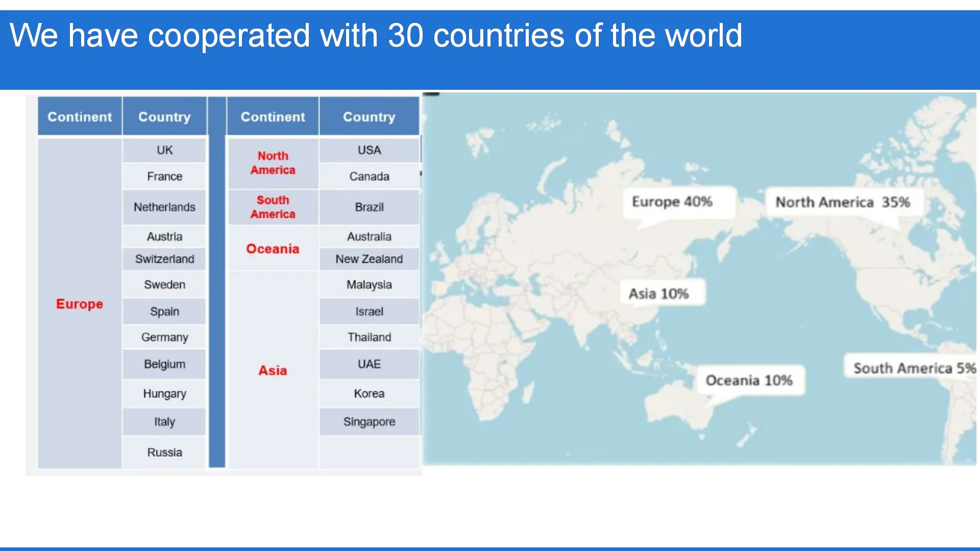Click the New Zealand country cell
Viewport: 980px width, 551px height.
(369, 259)
